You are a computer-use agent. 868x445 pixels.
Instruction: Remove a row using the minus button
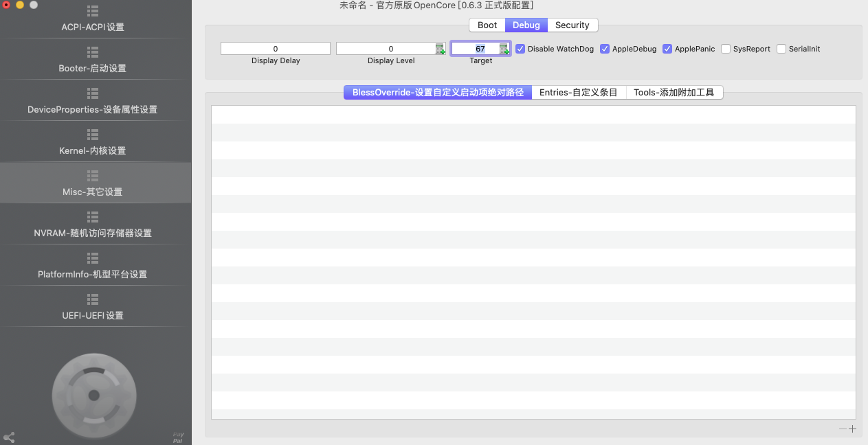pyautogui.click(x=843, y=429)
